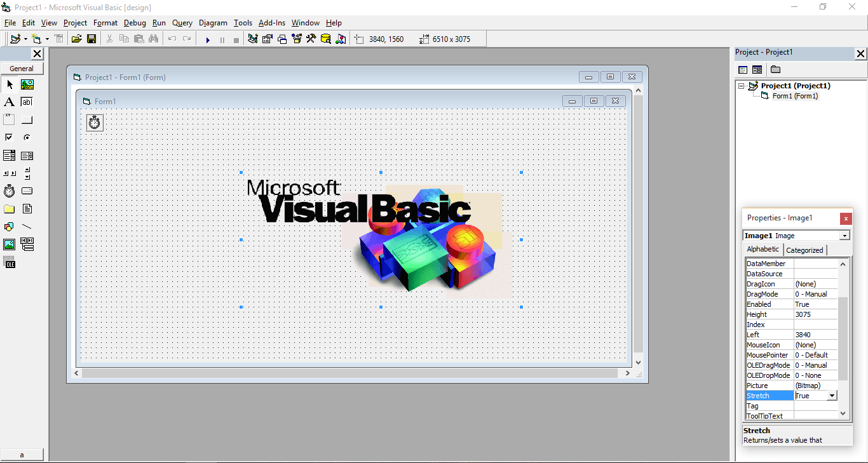868x463 pixels.
Task: Select the Image control tool
Action: point(10,245)
